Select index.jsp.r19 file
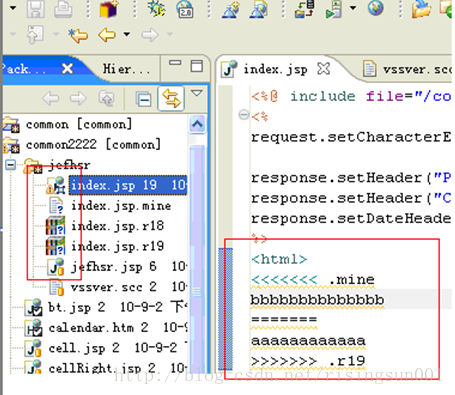Image resolution: width=455 pixels, height=395 pixels. pyautogui.click(x=117, y=246)
